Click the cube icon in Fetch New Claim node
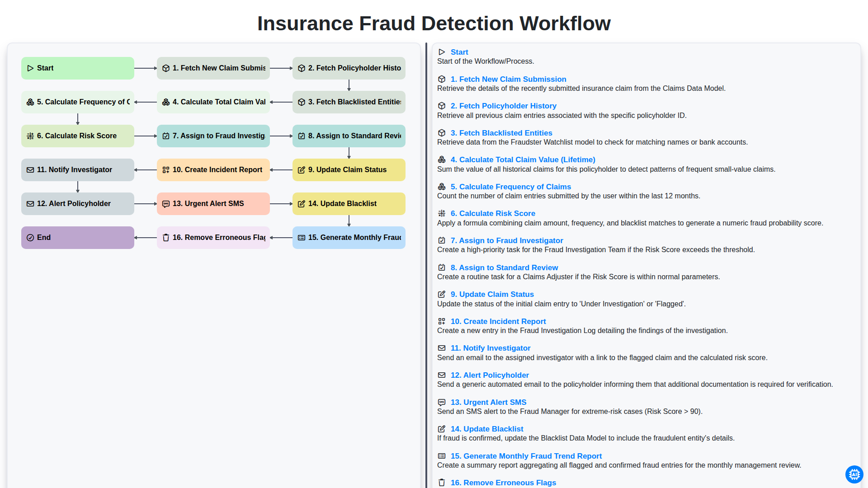 click(166, 68)
